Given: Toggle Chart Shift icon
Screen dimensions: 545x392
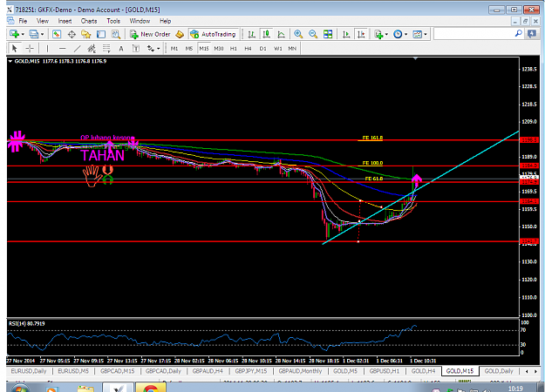Looking at the screenshot, I should pos(361,34).
